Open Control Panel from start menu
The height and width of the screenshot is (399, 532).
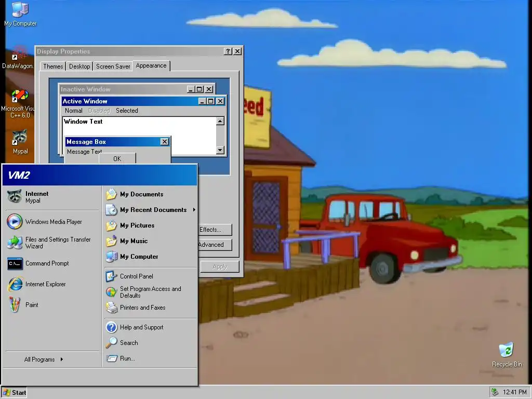[150, 276]
